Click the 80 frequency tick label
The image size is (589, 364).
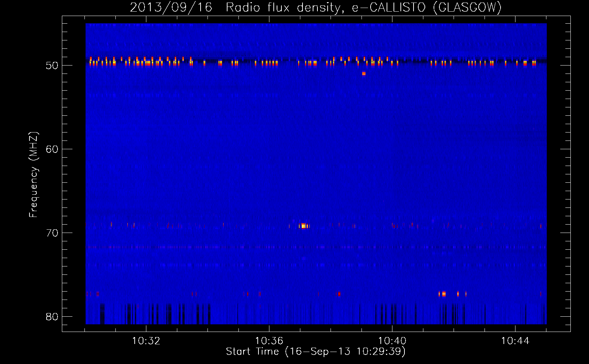click(52, 317)
